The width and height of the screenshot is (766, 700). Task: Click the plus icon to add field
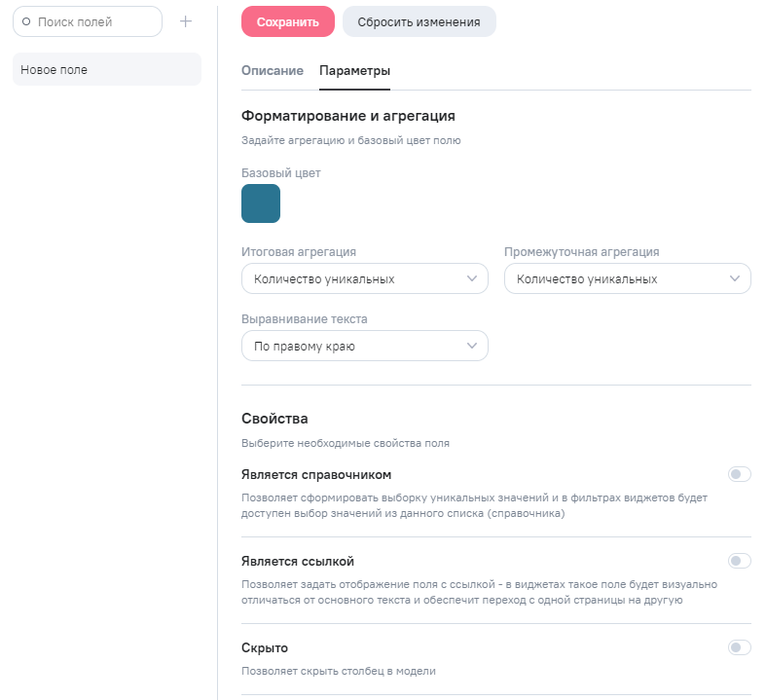[x=186, y=21]
